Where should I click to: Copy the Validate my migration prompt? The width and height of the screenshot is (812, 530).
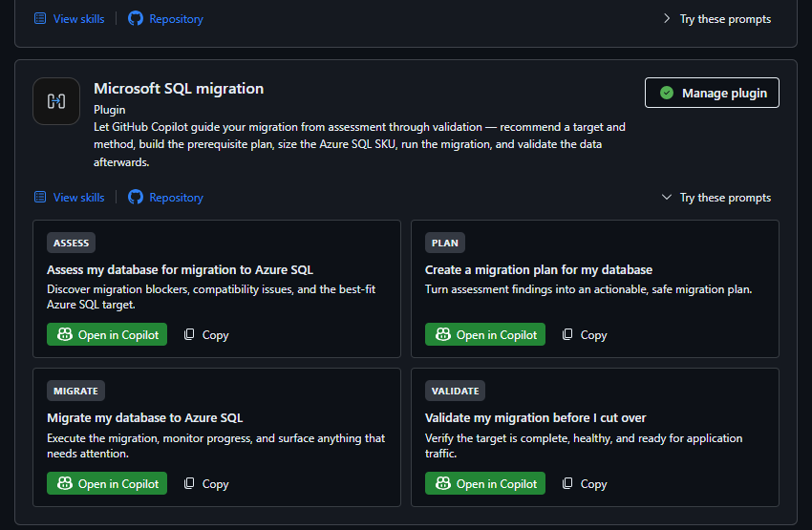pos(585,483)
